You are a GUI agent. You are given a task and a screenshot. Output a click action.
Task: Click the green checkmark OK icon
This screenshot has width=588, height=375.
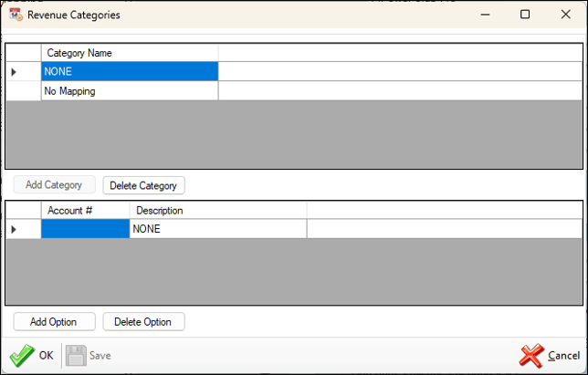click(22, 355)
